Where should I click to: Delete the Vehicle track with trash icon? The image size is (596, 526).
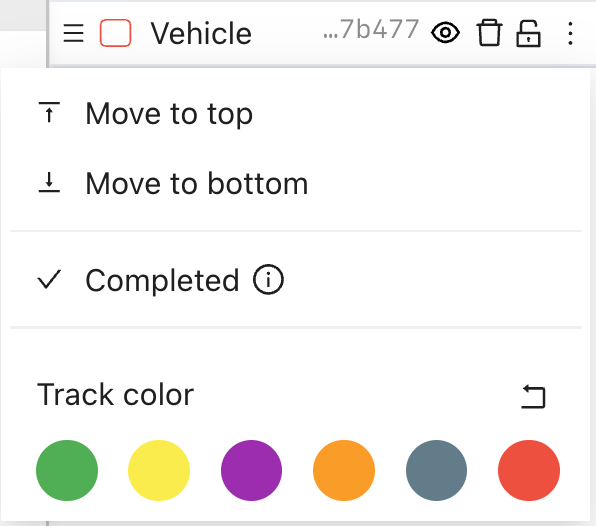coord(489,33)
